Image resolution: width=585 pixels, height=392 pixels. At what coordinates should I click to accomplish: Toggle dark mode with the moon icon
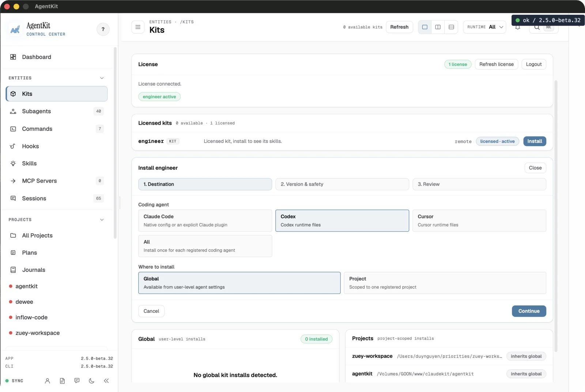(x=91, y=381)
